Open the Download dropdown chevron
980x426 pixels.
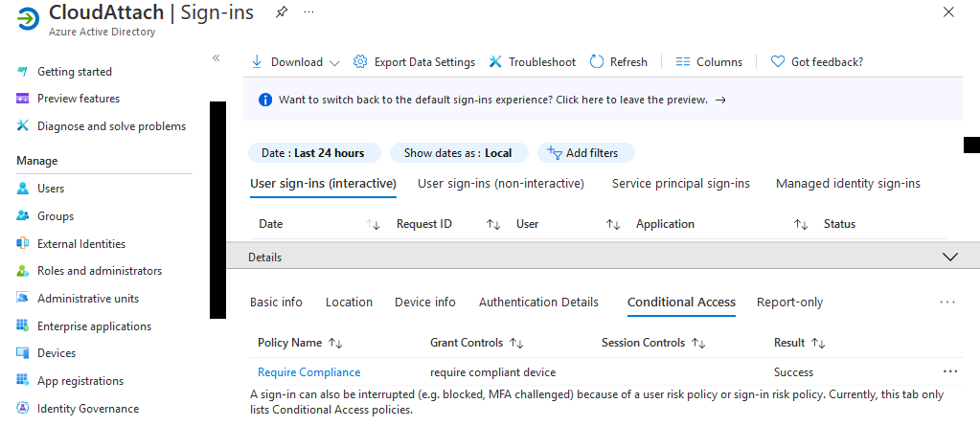click(x=334, y=62)
